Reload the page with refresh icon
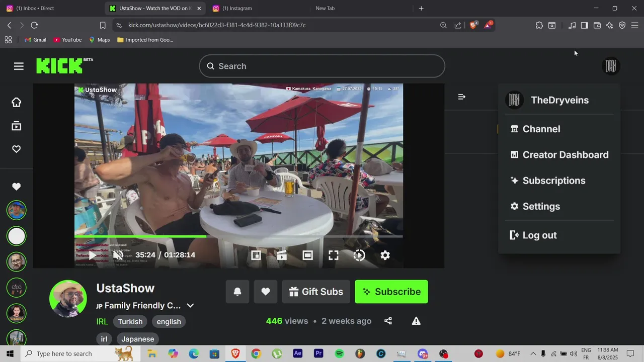 click(x=34, y=25)
